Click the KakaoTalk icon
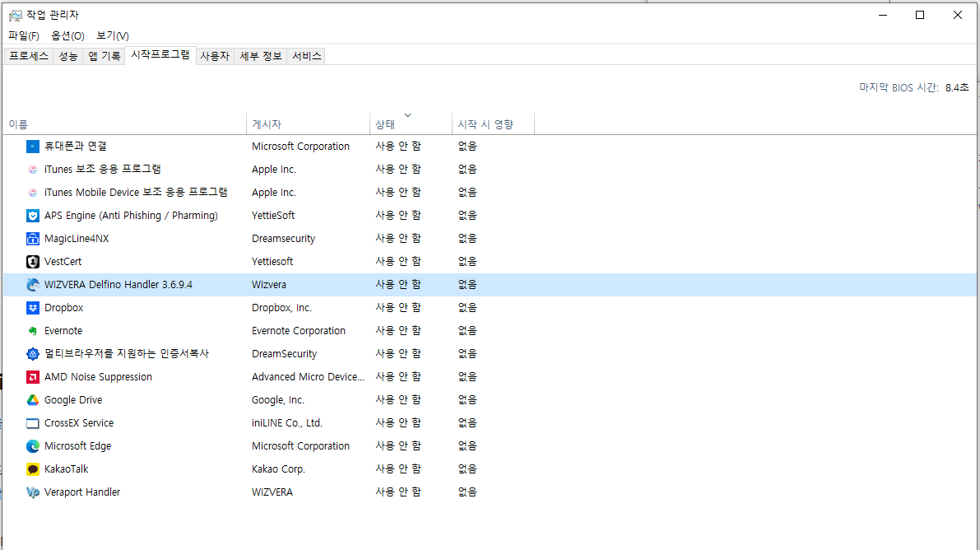 [33, 469]
